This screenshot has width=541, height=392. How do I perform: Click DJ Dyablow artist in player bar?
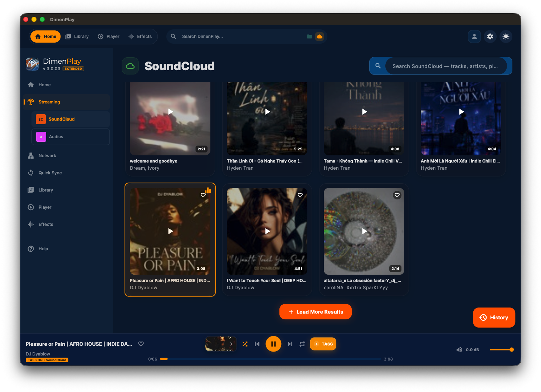click(x=38, y=354)
